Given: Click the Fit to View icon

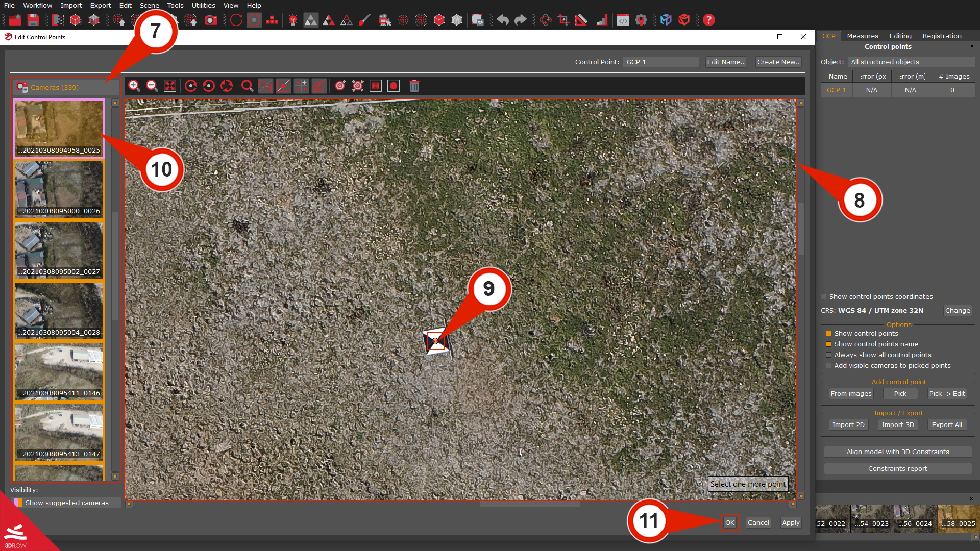Looking at the screenshot, I should [x=169, y=86].
